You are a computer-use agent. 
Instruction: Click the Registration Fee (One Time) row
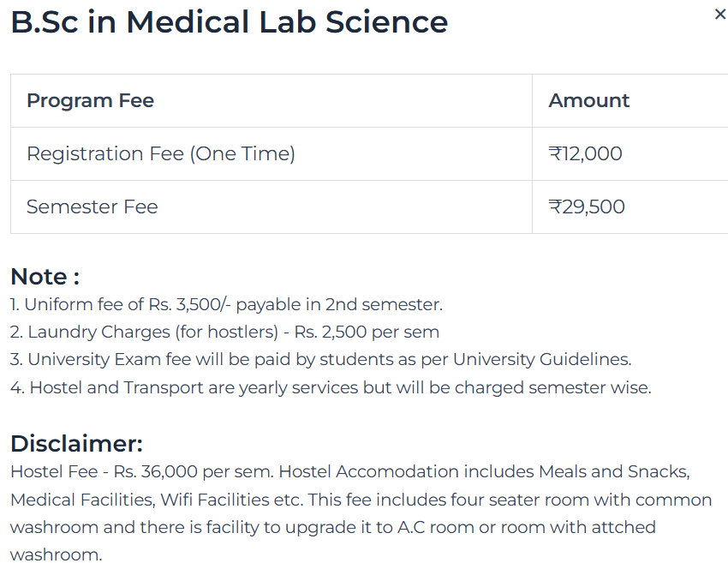[159, 153]
